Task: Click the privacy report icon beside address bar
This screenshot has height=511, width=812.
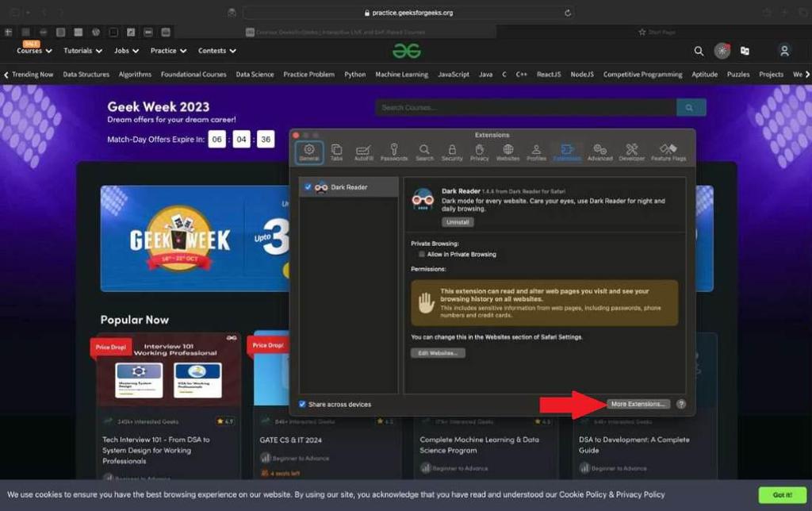Action: click(x=232, y=13)
